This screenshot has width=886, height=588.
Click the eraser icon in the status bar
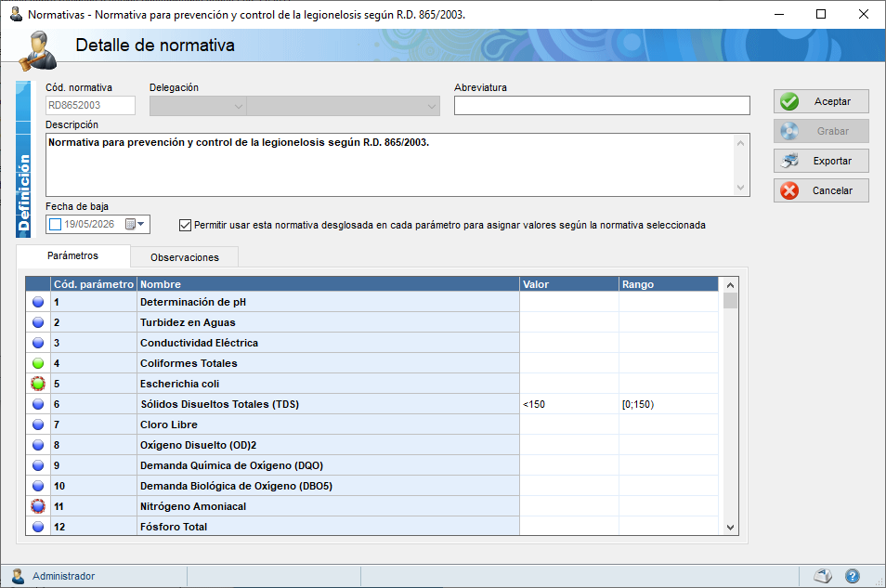tap(823, 576)
